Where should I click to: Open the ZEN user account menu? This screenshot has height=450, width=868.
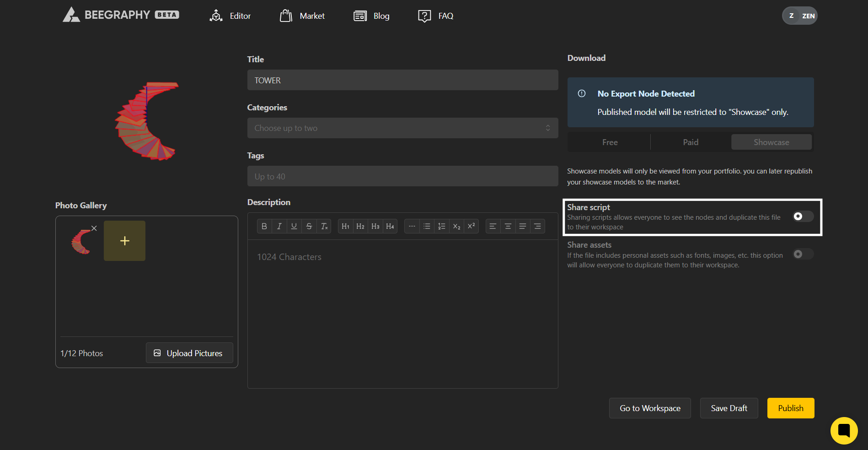pos(799,16)
